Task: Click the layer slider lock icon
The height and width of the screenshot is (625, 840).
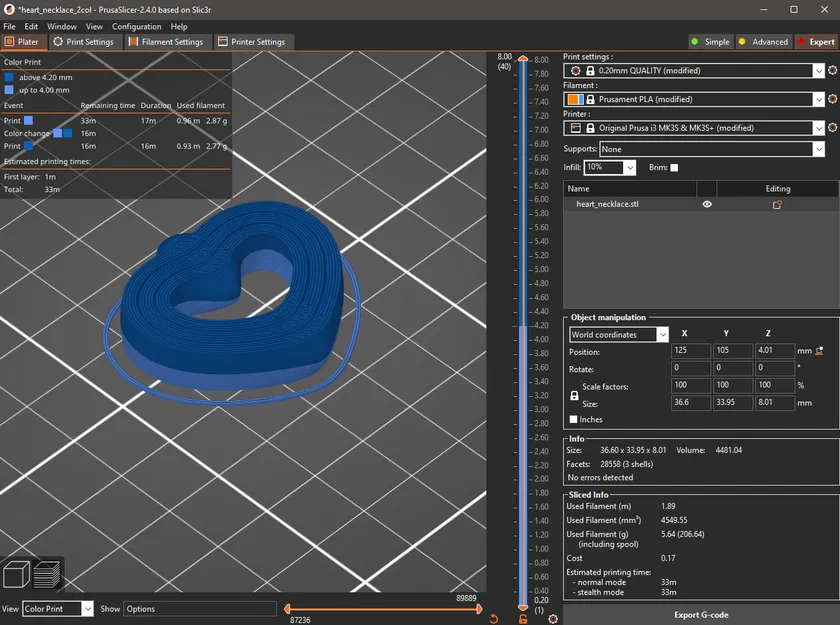Action: 522,619
